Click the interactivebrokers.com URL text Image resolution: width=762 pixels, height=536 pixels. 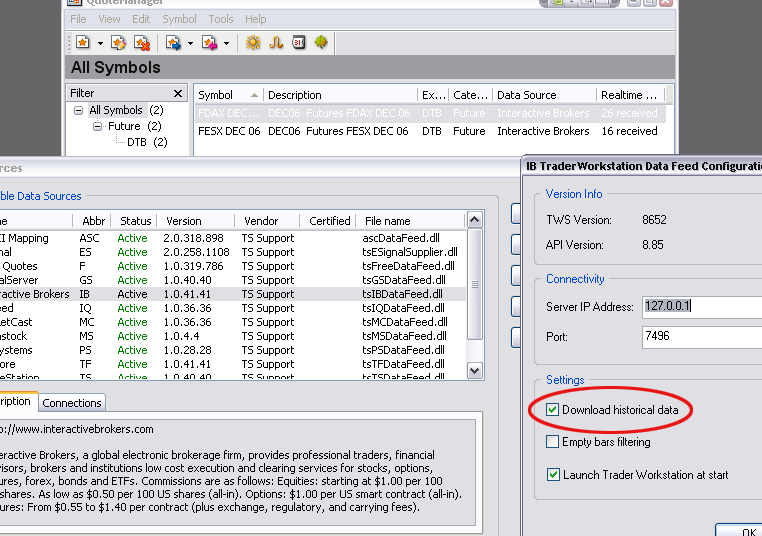pyautogui.click(x=77, y=429)
